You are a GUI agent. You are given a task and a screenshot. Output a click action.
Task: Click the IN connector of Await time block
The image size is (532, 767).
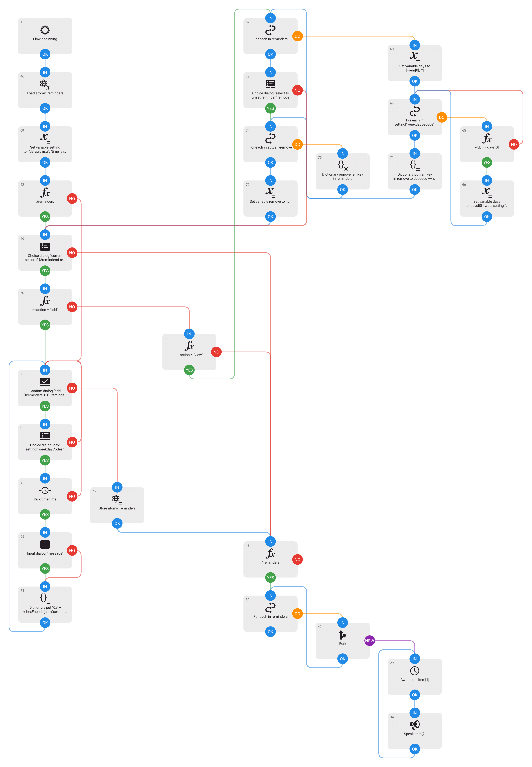pyautogui.click(x=415, y=659)
